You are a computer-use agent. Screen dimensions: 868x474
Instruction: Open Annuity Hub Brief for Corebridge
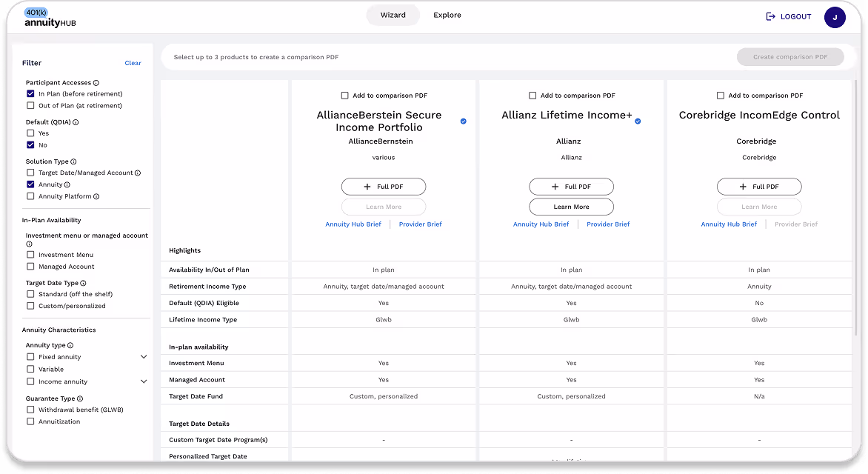(729, 224)
